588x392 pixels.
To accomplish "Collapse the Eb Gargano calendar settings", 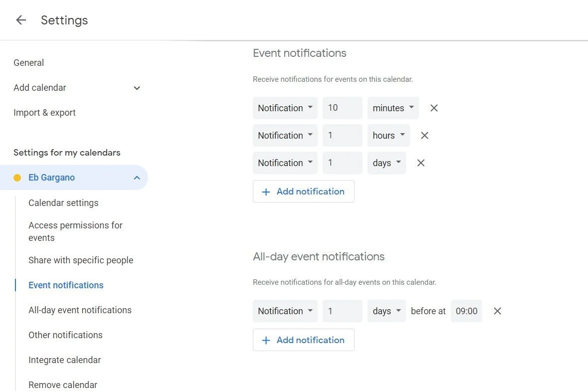I will point(137,178).
